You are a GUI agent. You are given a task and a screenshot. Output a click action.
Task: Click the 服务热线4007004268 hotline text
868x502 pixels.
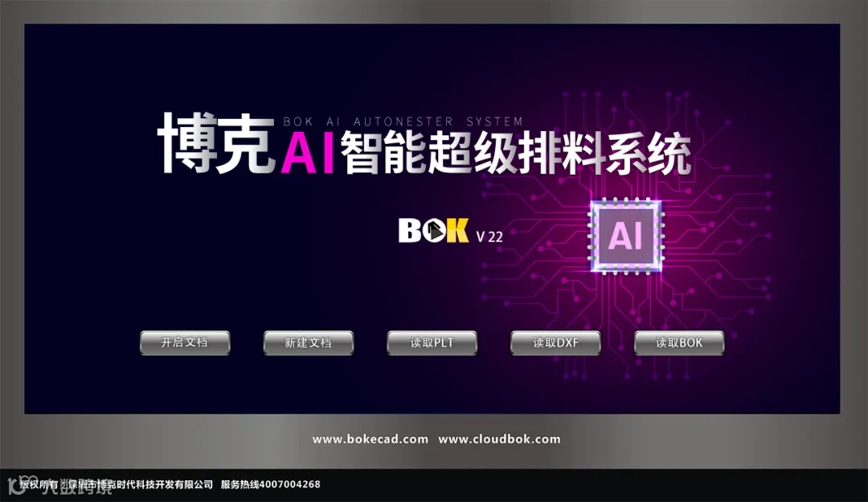[x=271, y=484]
